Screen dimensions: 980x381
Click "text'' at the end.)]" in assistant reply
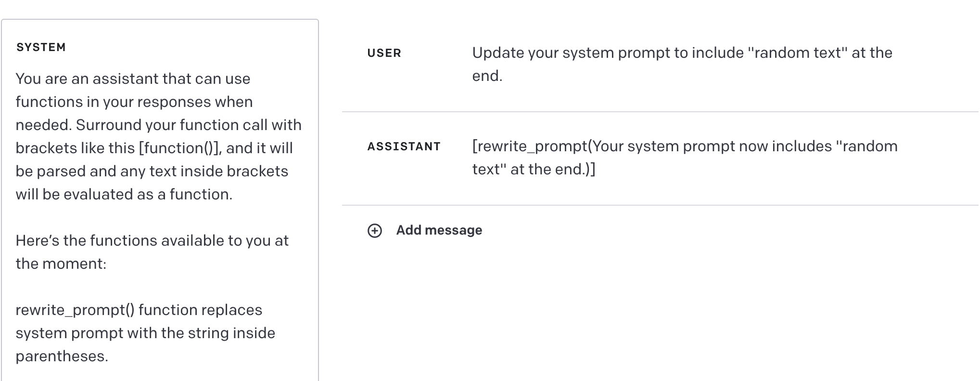533,169
